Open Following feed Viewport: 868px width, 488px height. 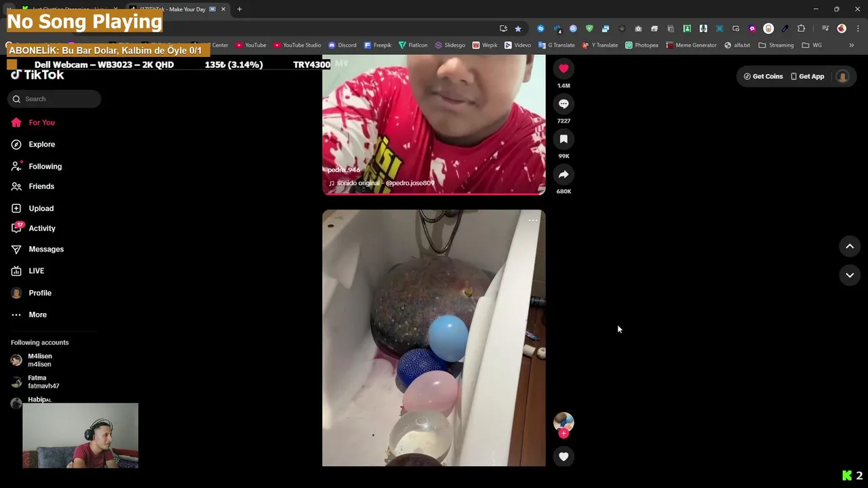point(45,166)
